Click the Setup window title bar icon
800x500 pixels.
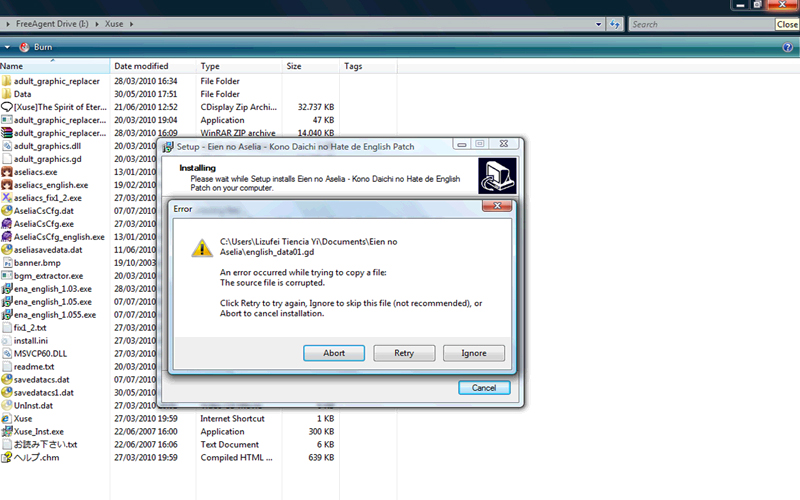tap(168, 147)
